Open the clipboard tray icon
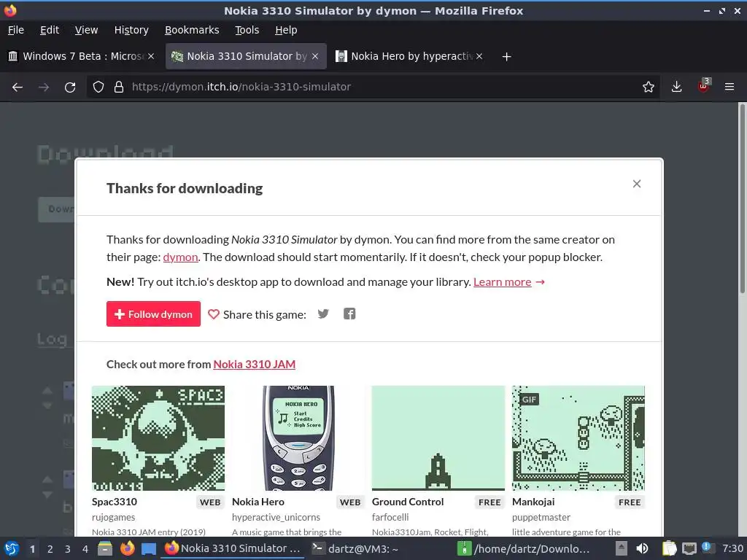747x560 pixels. pyautogui.click(x=669, y=548)
